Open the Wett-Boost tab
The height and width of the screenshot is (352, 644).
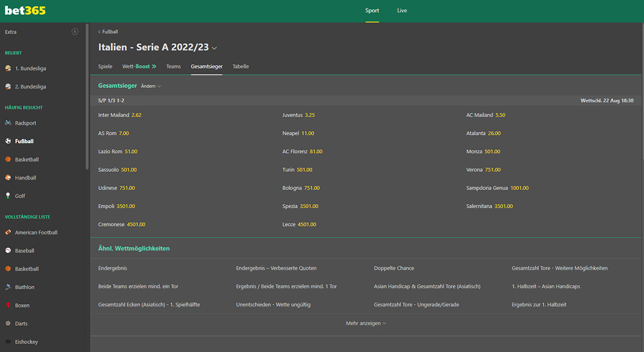(139, 67)
